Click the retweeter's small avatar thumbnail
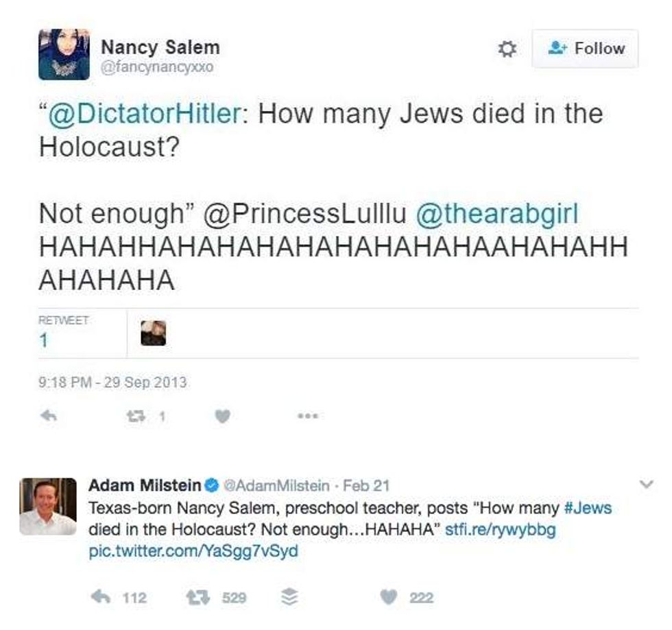 pos(153,333)
